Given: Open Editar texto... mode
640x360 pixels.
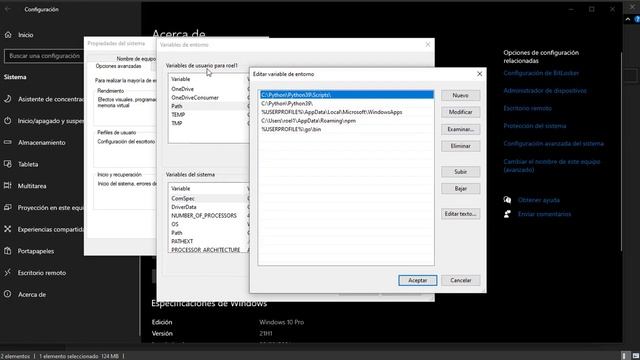Looking at the screenshot, I should pyautogui.click(x=460, y=214).
